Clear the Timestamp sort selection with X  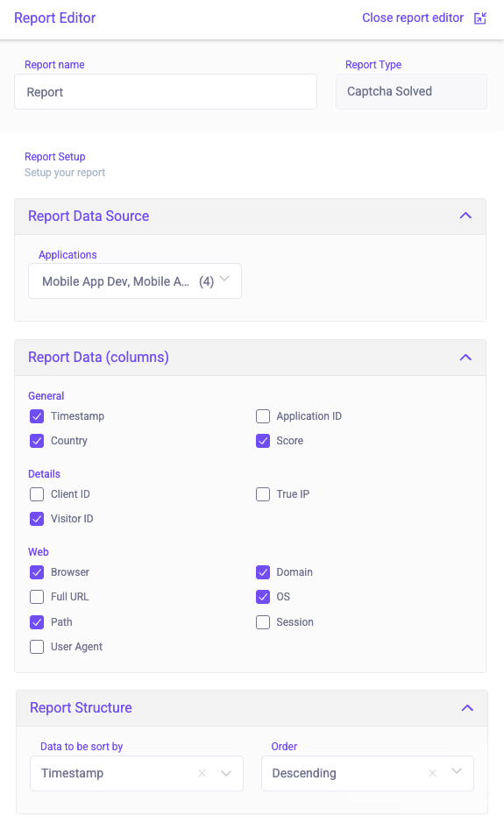coord(202,773)
